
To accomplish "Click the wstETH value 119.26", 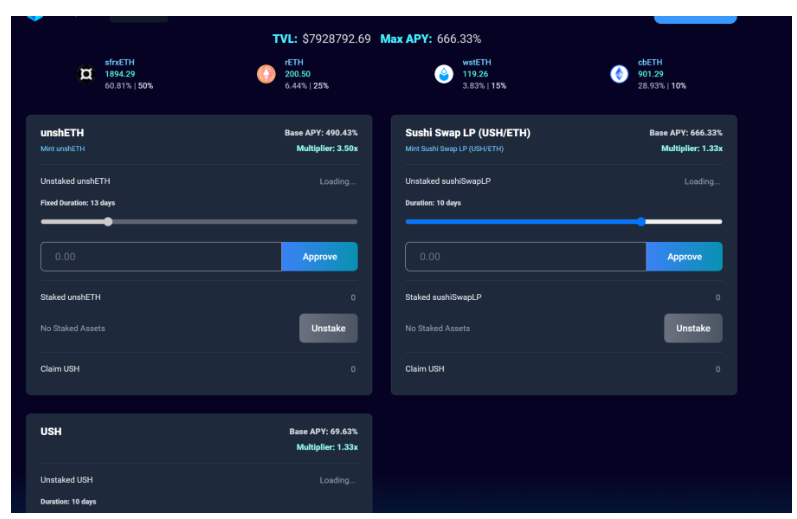I will point(475,74).
